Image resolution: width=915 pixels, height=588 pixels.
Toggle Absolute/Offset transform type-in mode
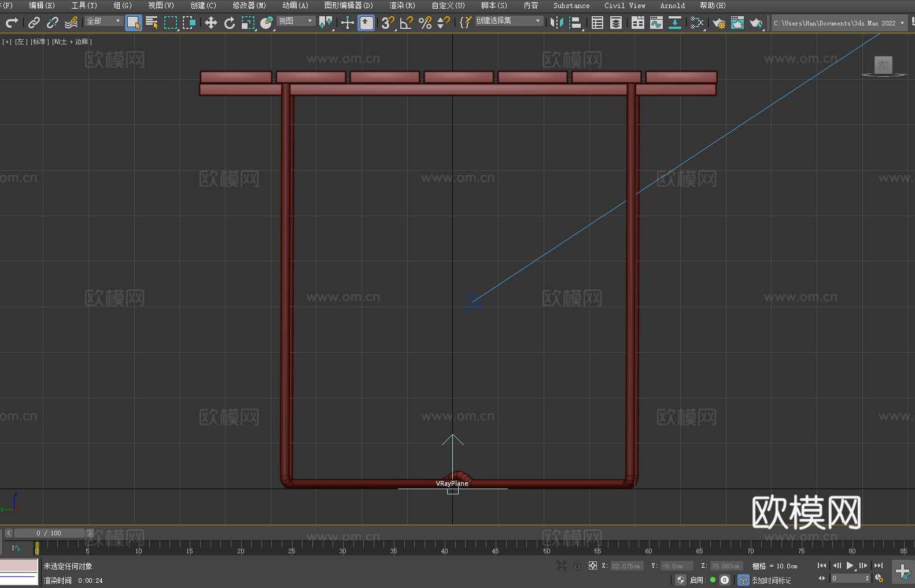coord(592,565)
